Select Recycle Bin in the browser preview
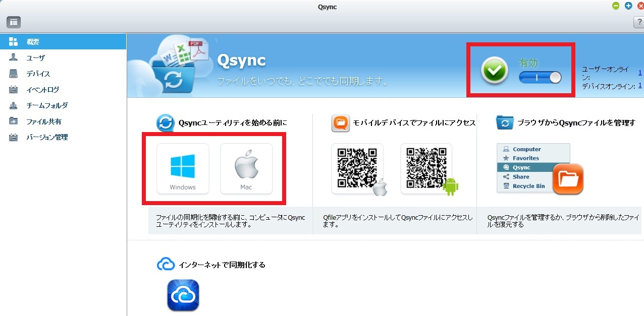The image size is (644, 316). point(528,186)
